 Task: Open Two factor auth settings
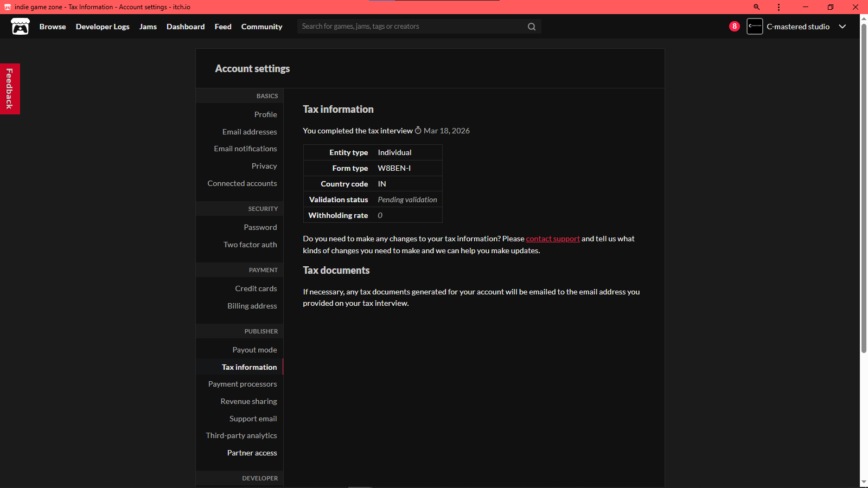250,245
